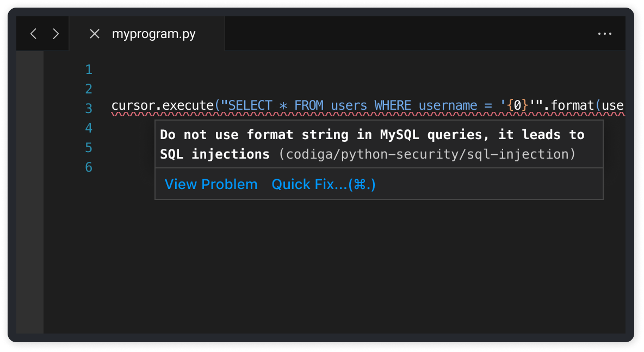Click line number 6 in the gutter
The width and height of the screenshot is (644, 352).
[89, 167]
